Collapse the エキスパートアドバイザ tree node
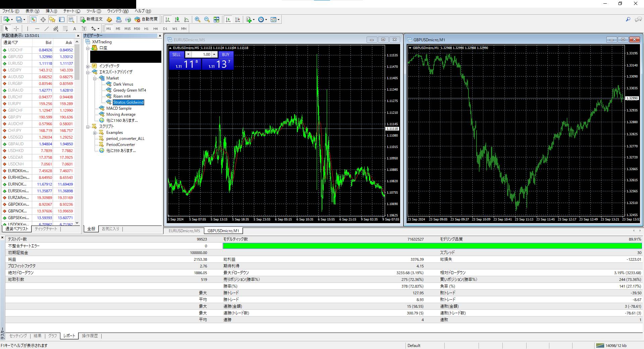 click(x=88, y=72)
